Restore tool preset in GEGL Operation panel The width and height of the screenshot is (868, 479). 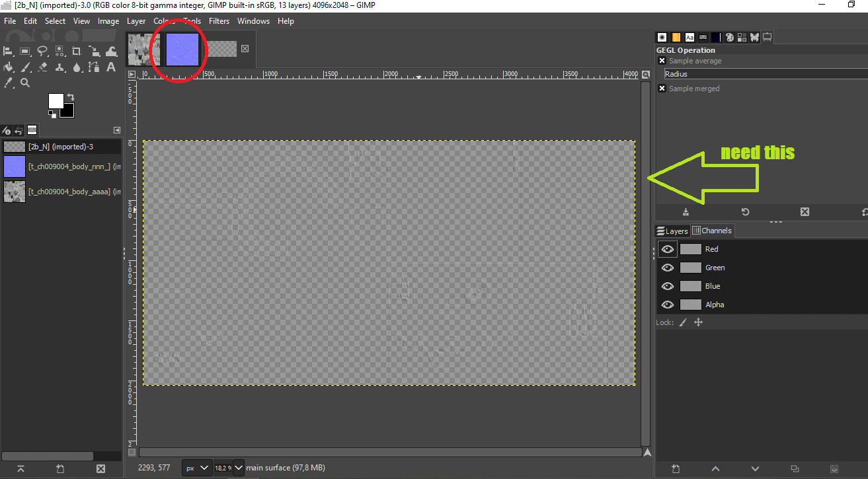745,212
